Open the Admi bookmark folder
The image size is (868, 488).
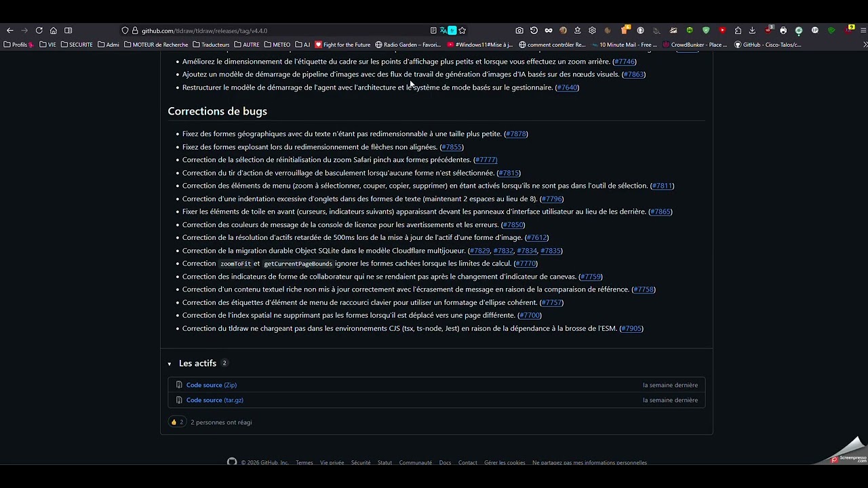(x=108, y=45)
